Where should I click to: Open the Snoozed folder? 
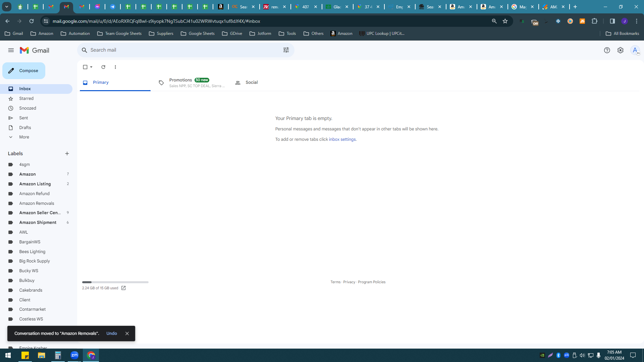coord(36,108)
